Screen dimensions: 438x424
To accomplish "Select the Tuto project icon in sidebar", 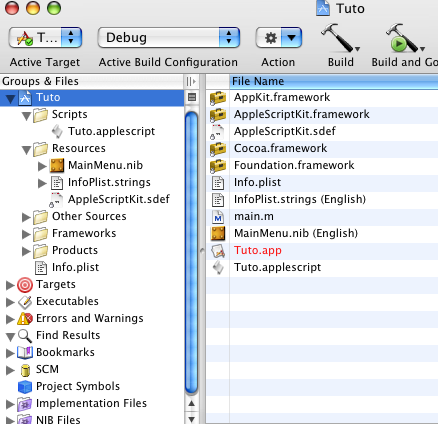I will [25, 97].
